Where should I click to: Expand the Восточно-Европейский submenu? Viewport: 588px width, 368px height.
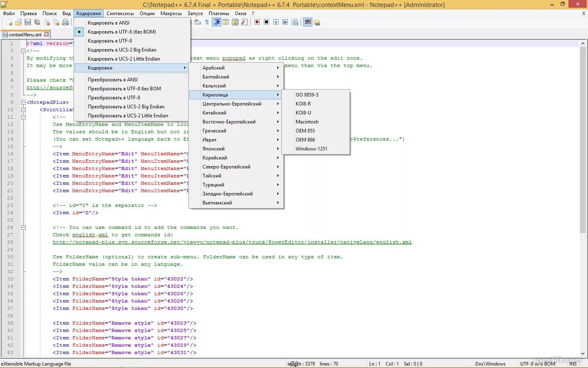click(x=236, y=122)
